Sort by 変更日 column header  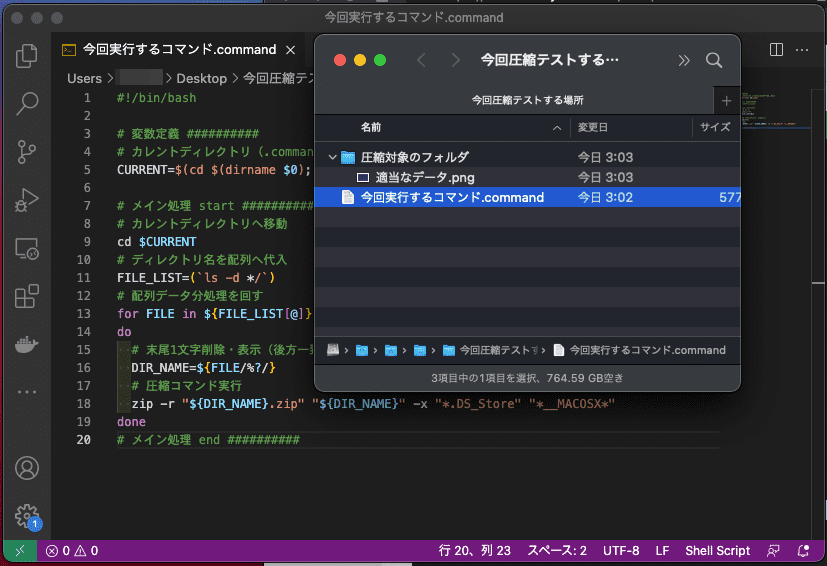[x=592, y=127]
